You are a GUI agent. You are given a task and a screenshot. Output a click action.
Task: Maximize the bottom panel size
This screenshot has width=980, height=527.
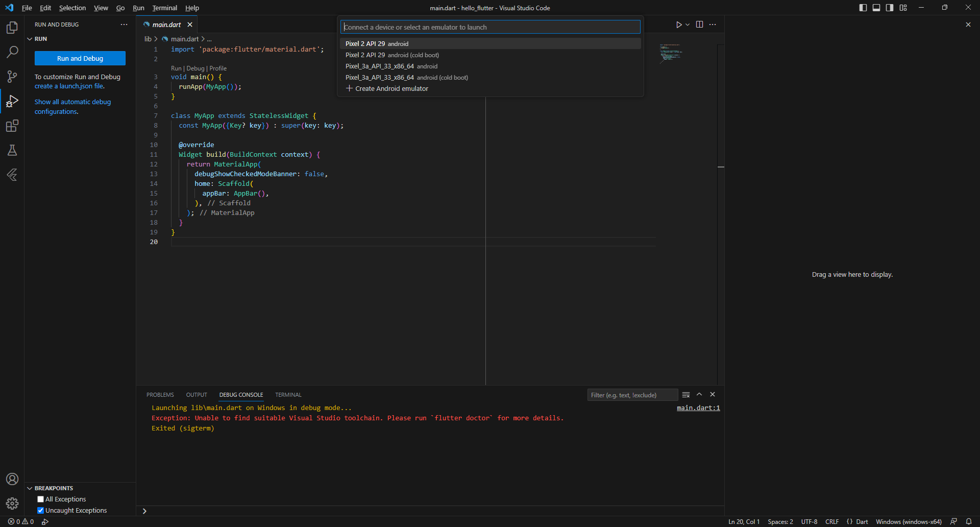click(699, 395)
